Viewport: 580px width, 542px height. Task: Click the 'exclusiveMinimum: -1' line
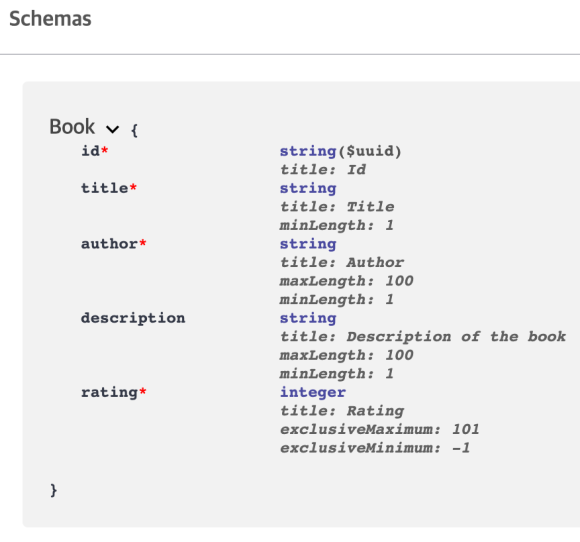[375, 448]
